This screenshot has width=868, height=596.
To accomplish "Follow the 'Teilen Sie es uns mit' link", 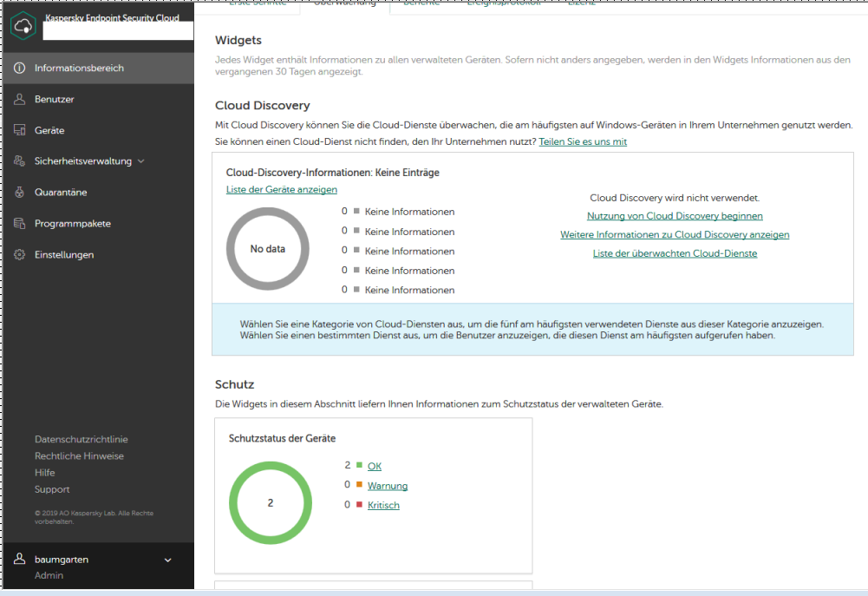I will click(x=583, y=141).
